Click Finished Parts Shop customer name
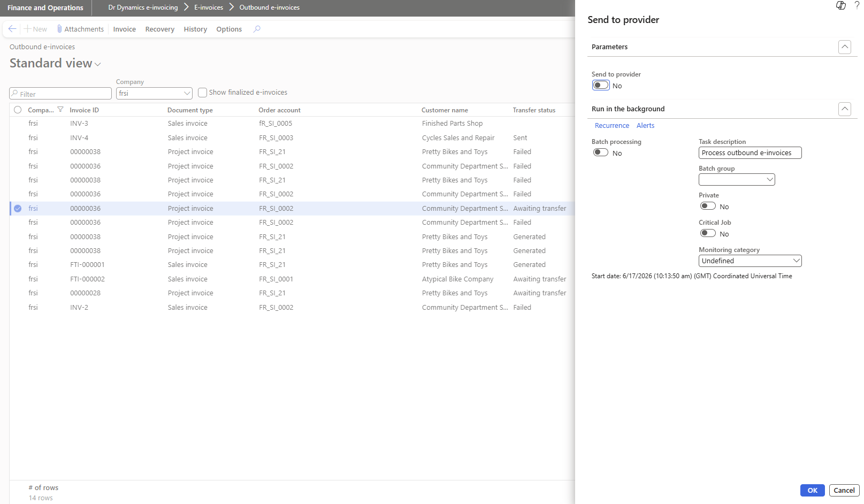Image resolution: width=864 pixels, height=504 pixels. pyautogui.click(x=452, y=124)
